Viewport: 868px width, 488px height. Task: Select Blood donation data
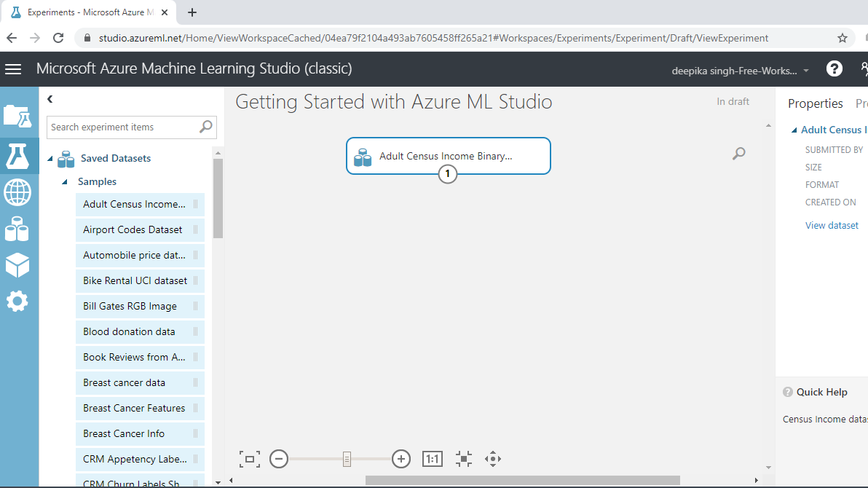[x=140, y=332]
